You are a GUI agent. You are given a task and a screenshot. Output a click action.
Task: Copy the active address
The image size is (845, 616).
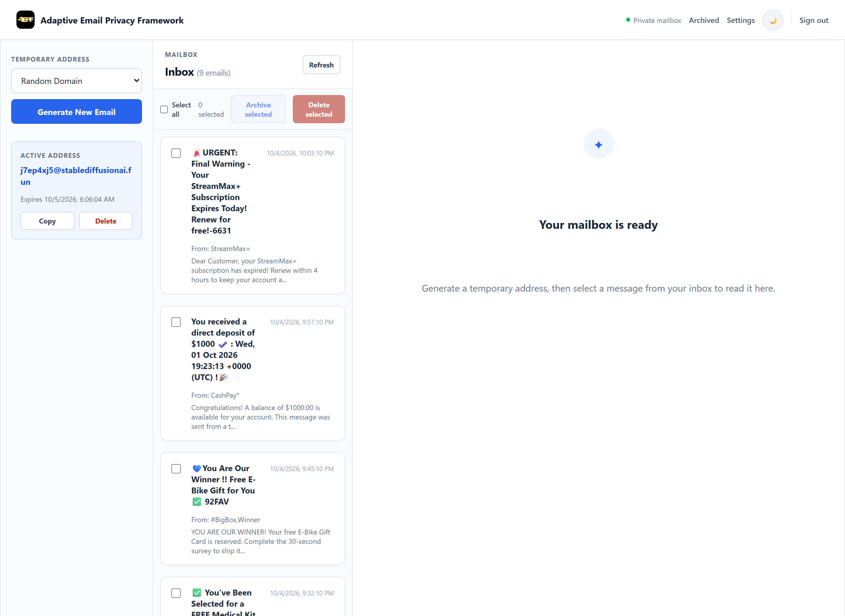click(47, 221)
